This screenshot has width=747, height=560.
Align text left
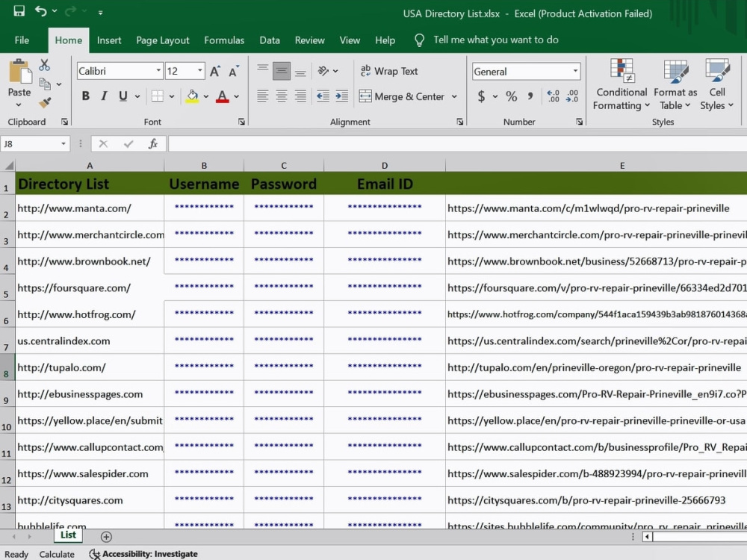pyautogui.click(x=262, y=96)
